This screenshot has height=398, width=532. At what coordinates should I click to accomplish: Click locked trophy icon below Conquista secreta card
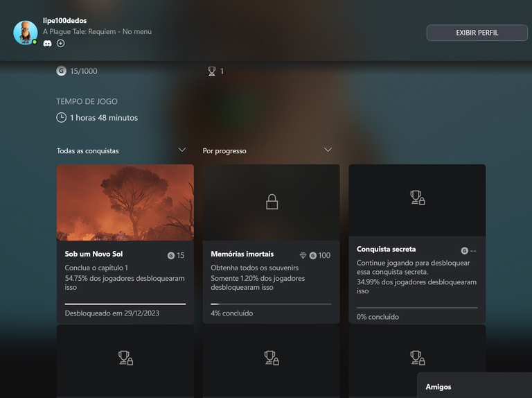[417, 358]
